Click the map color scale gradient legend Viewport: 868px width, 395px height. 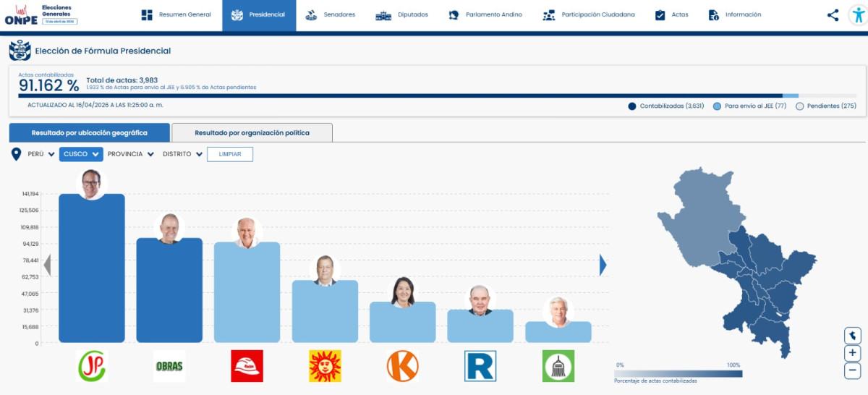tap(678, 373)
